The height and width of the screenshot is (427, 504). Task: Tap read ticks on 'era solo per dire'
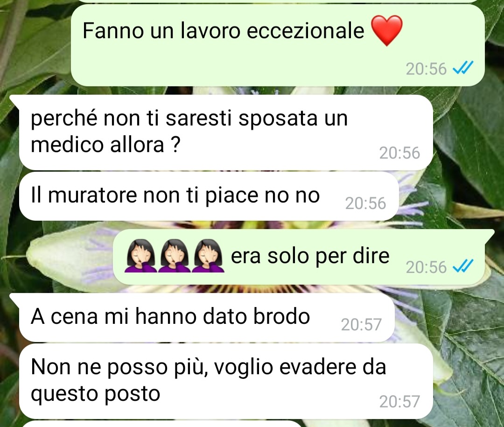tap(463, 266)
